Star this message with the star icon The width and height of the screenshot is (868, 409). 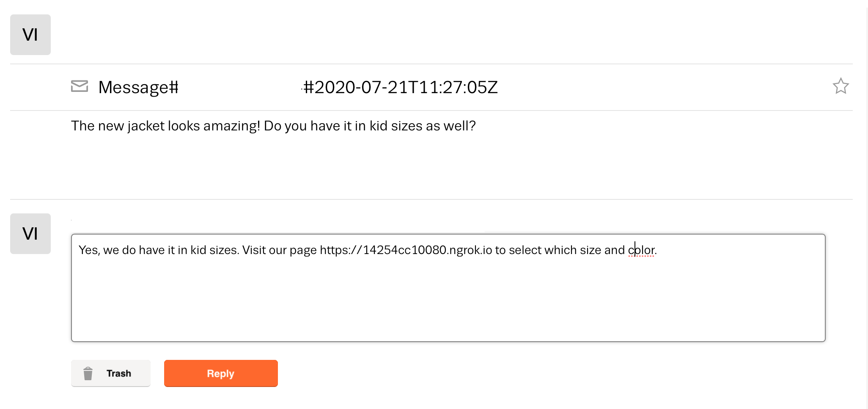841,86
